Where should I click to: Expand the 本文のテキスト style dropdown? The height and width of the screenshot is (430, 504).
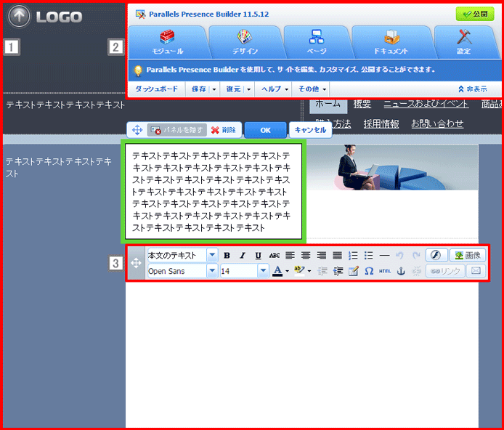(x=211, y=256)
